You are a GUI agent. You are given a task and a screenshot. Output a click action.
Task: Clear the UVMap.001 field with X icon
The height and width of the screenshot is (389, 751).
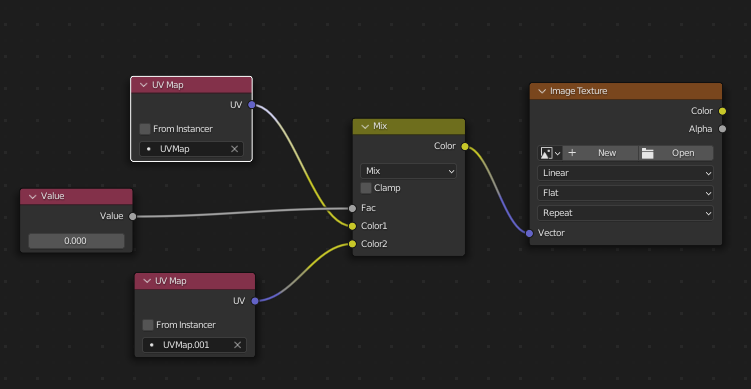point(238,345)
